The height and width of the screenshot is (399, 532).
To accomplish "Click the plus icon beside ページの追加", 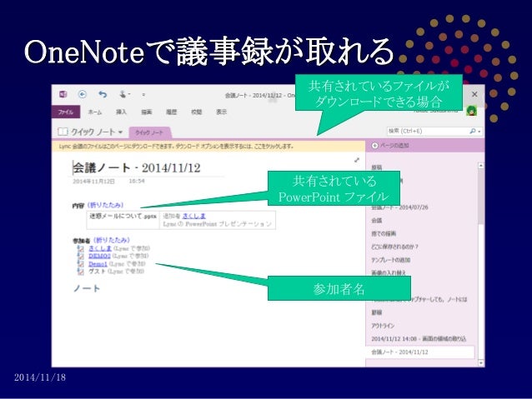I will click(x=374, y=146).
